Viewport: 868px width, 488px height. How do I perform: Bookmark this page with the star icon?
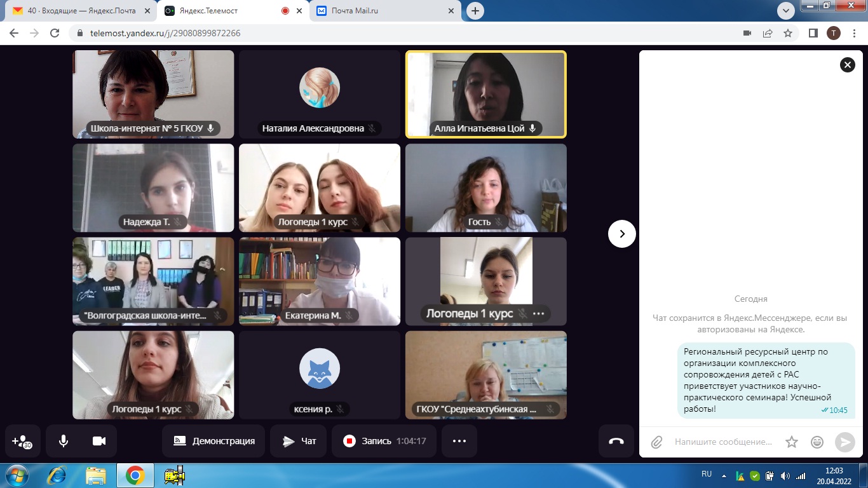tap(788, 33)
